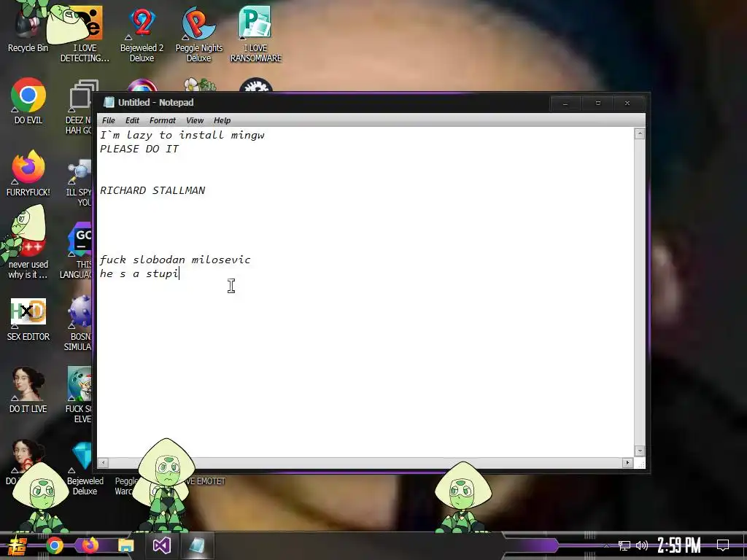Open the Bejeweled Deluxe diamond shortcut
Screen dimensions: 747x560
[85, 469]
